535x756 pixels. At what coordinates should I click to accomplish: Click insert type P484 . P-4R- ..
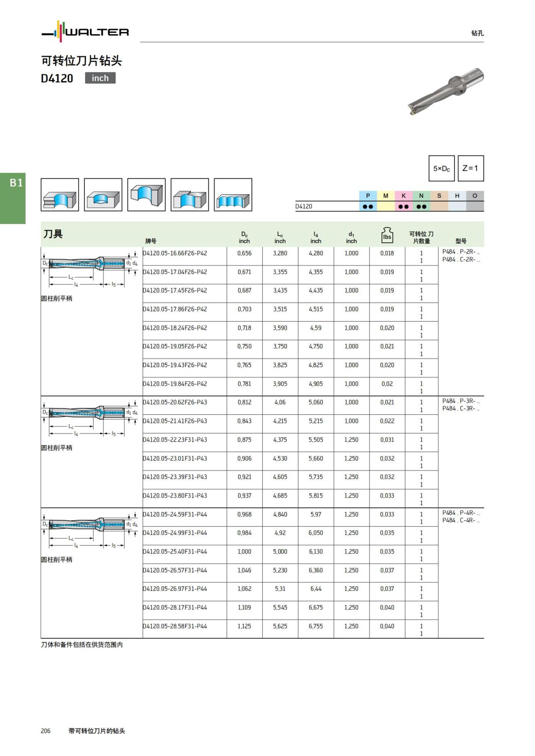point(461,513)
